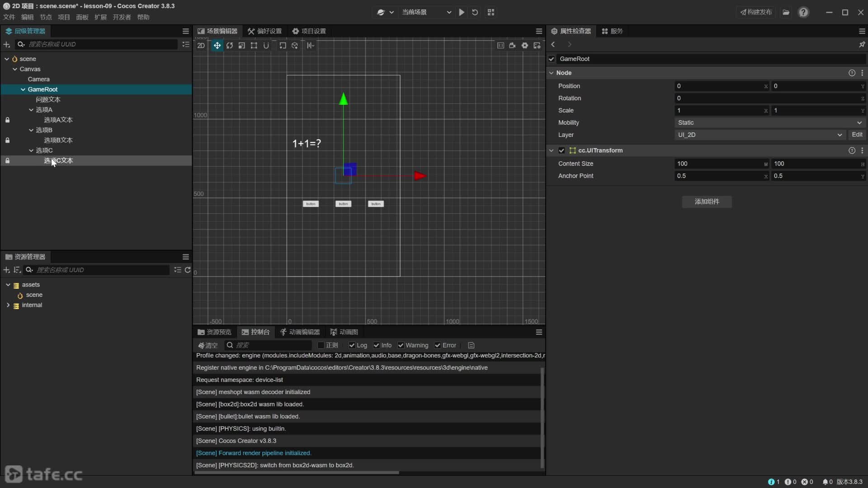Image resolution: width=868 pixels, height=488 pixels.
Task: Click the scene editor settings icon
Action: (524, 45)
